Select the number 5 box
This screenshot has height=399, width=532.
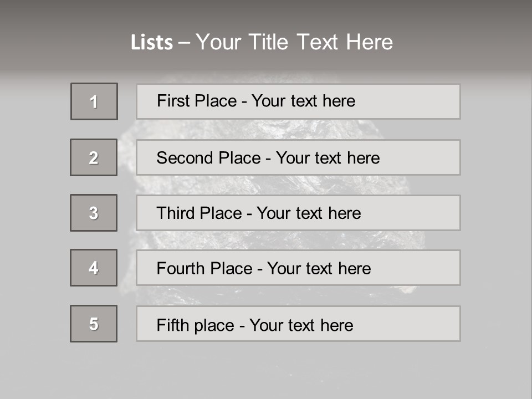click(x=94, y=324)
